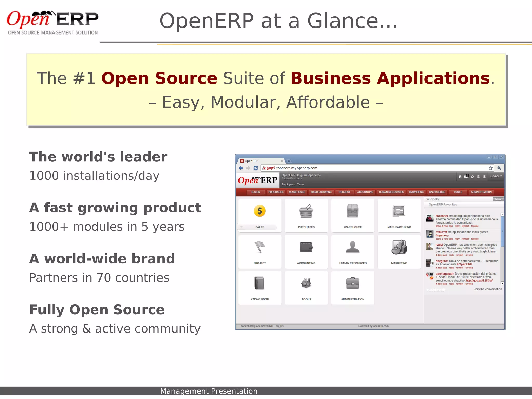This screenshot has width=532, height=399.
Task: Open browser wrench settings menu
Action: [x=499, y=168]
